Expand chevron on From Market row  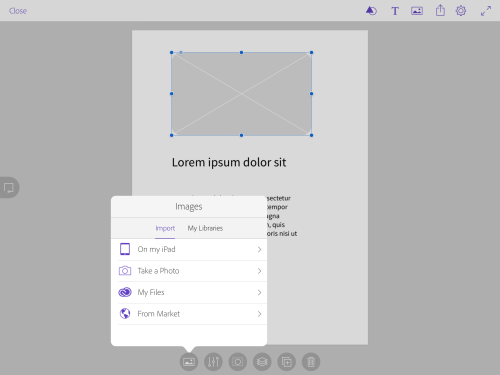pos(259,314)
